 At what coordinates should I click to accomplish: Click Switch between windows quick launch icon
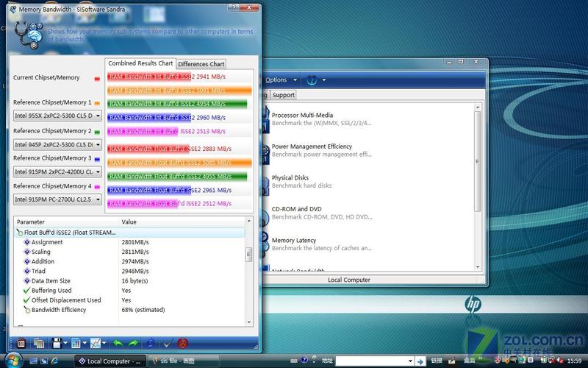click(x=44, y=361)
